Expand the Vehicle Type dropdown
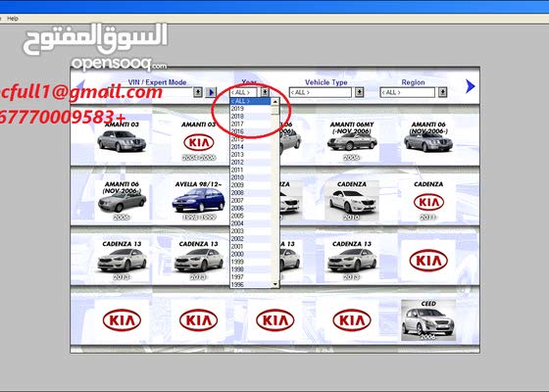The width and height of the screenshot is (549, 392). (x=359, y=92)
